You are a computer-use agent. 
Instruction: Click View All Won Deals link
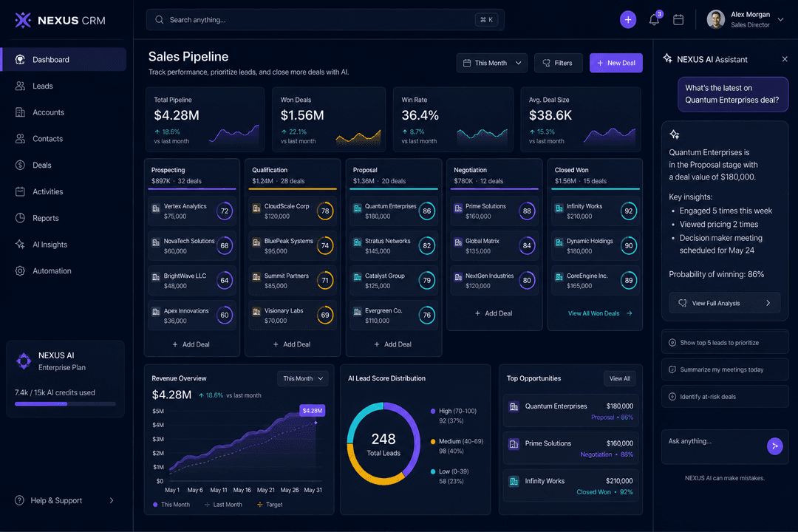click(x=600, y=313)
